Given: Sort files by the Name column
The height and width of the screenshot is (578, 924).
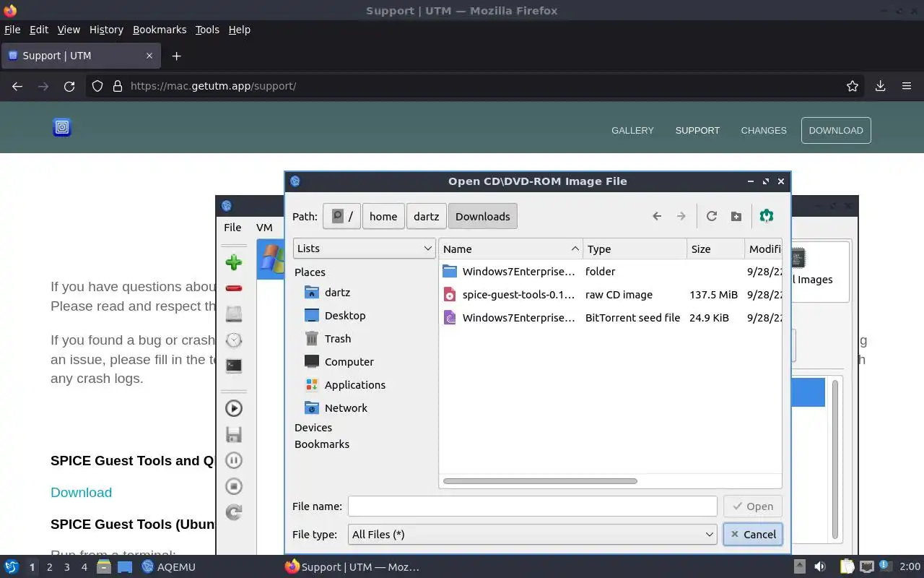Looking at the screenshot, I should 510,249.
